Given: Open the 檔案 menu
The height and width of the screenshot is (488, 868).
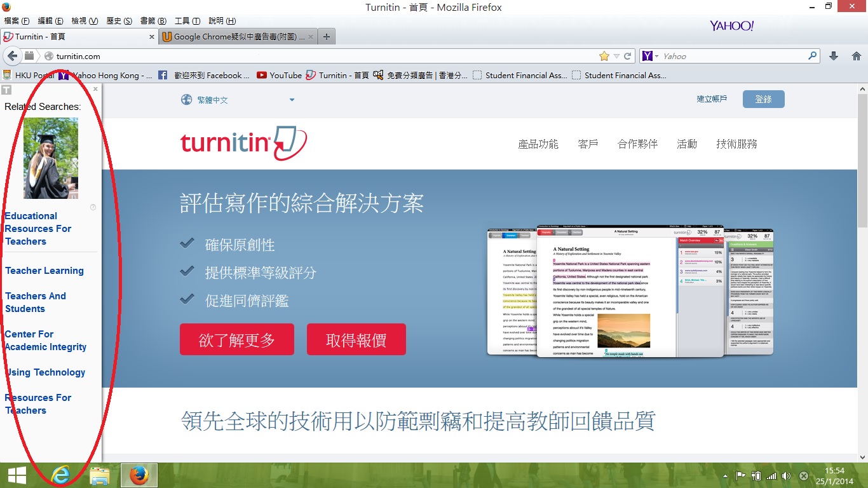Looking at the screenshot, I should 17,21.
